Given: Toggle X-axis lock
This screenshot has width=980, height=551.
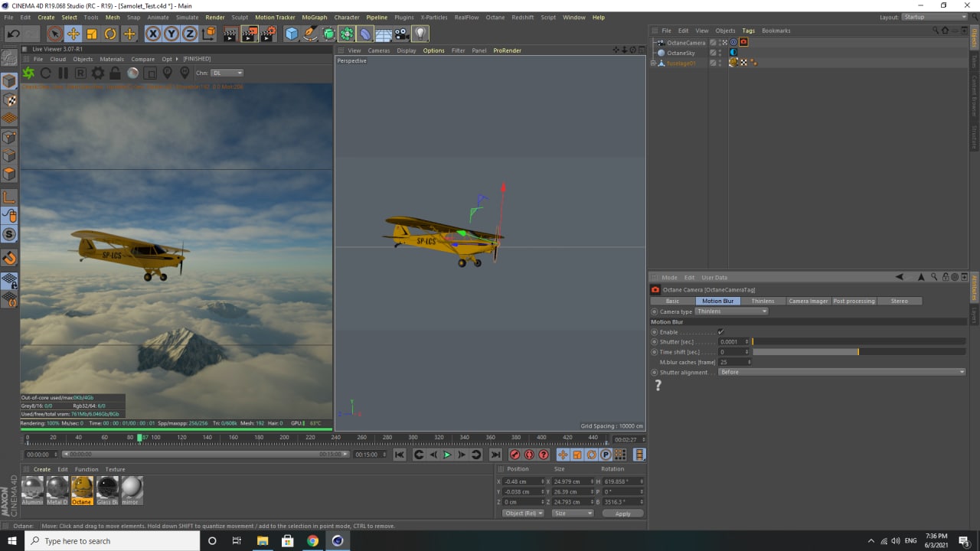Looking at the screenshot, I should (153, 34).
